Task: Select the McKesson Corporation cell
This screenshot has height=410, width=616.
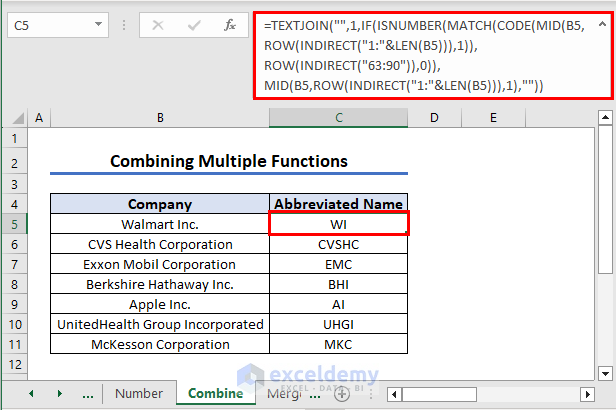Action: [160, 344]
